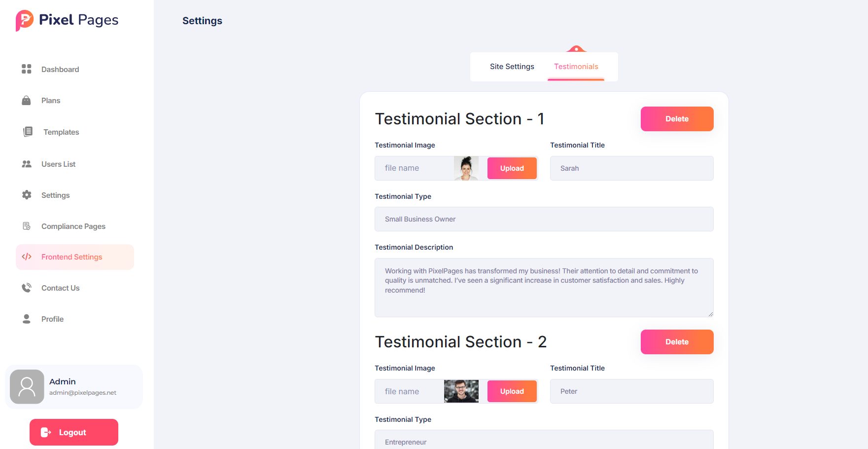Click the Templates document icon
The image size is (868, 449).
(x=28, y=132)
